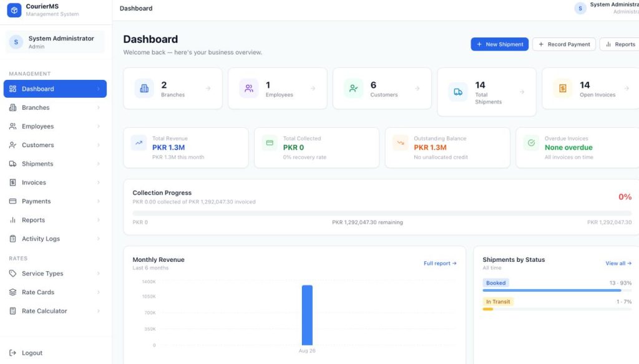Click the Collection Progress bar

(x=382, y=213)
